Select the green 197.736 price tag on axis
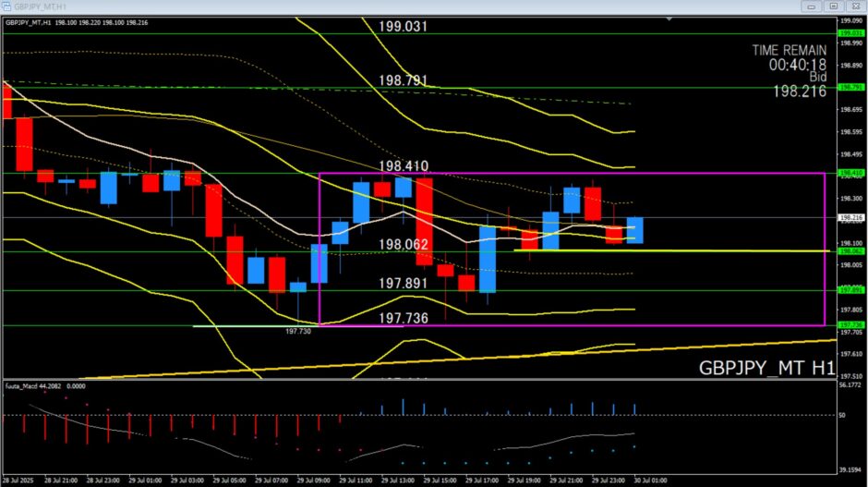 pos(850,324)
